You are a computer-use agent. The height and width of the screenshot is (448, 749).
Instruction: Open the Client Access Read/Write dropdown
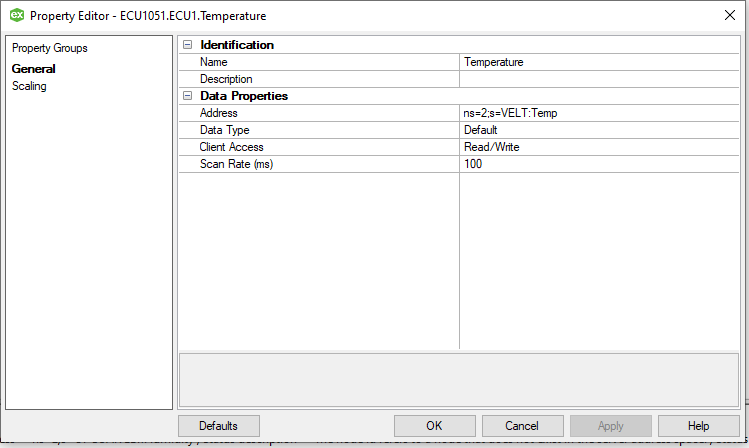tap(599, 147)
